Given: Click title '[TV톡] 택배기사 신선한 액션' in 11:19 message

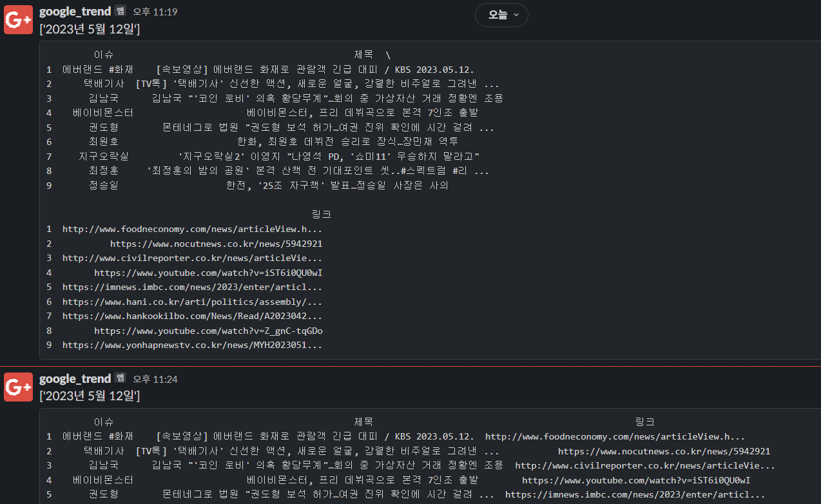Looking at the screenshot, I should point(317,84).
